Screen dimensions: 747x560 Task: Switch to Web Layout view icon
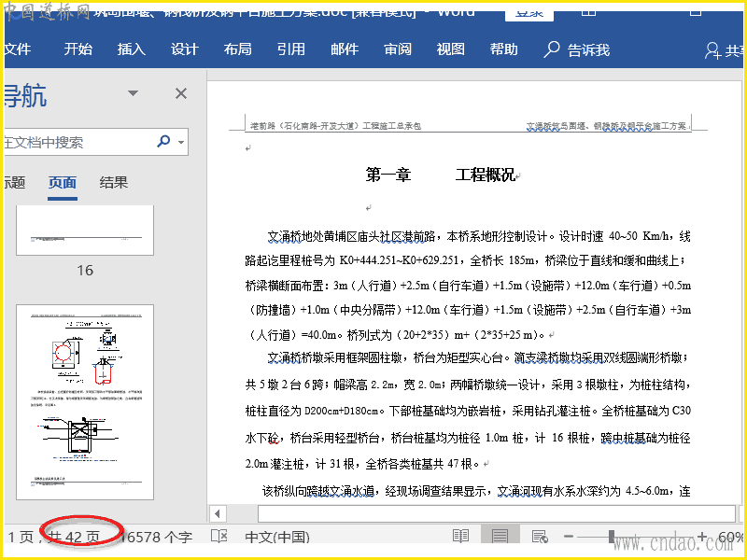[x=540, y=537]
